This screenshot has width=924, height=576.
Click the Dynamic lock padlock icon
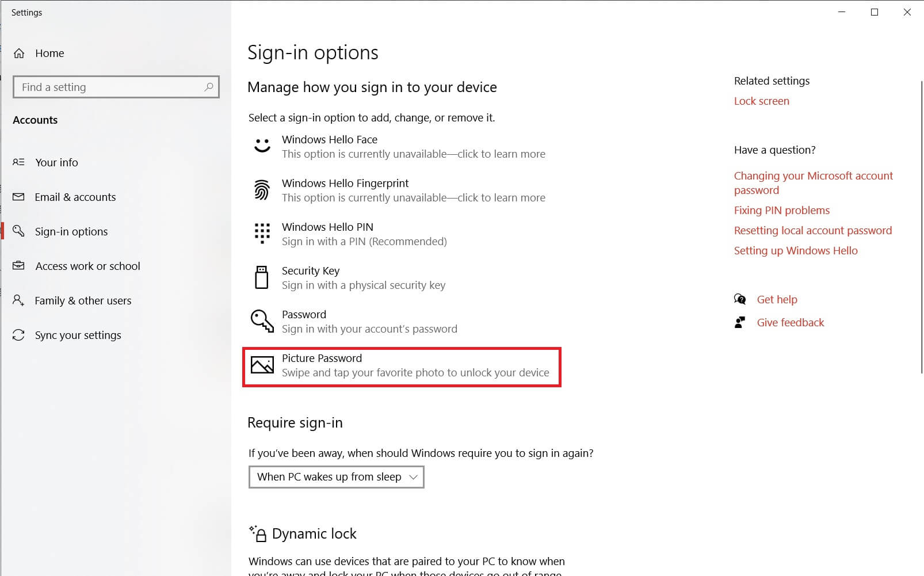pyautogui.click(x=258, y=533)
